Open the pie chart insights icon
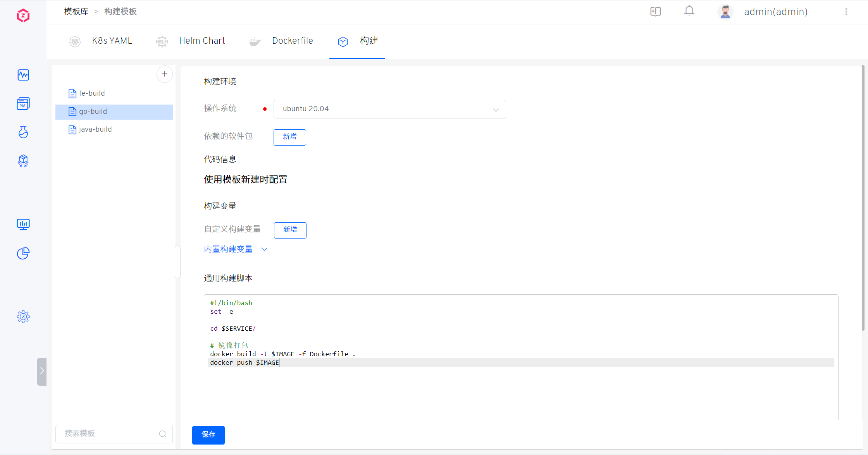 tap(23, 253)
